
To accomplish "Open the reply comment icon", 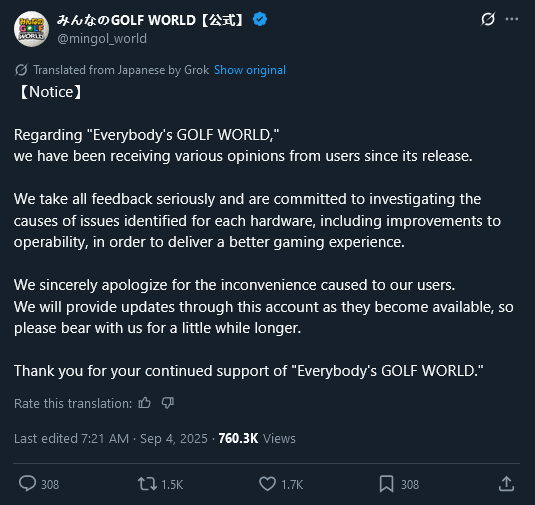I will click(27, 484).
